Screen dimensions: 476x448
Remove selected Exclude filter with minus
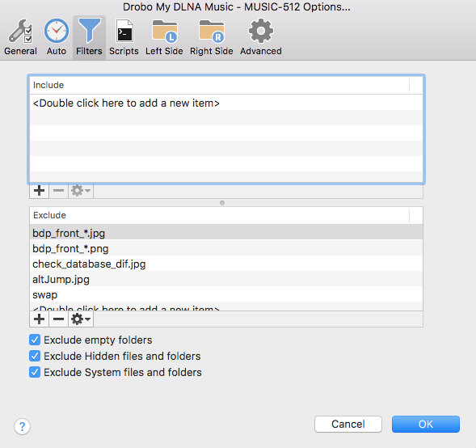pyautogui.click(x=58, y=319)
